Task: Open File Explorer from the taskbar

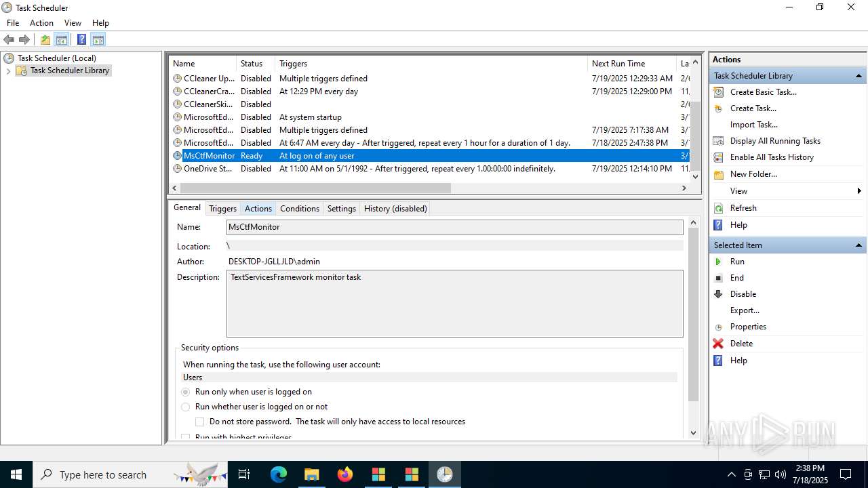Action: [311, 474]
